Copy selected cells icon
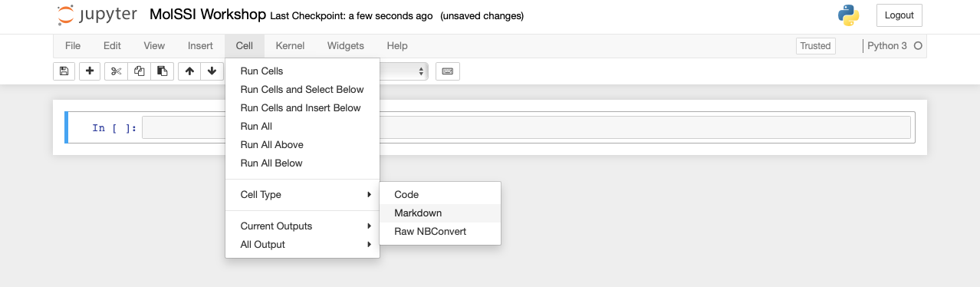Viewport: 980px width, 287px height. pos(139,71)
